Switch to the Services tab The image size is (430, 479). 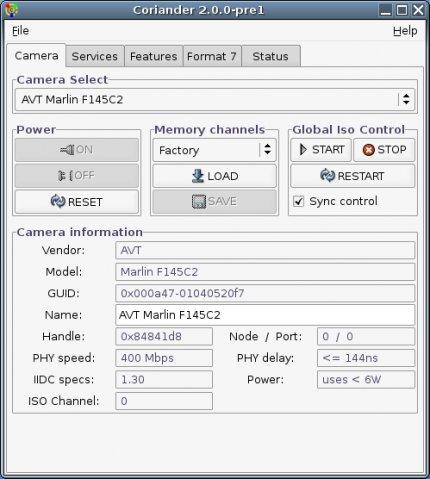[95, 56]
